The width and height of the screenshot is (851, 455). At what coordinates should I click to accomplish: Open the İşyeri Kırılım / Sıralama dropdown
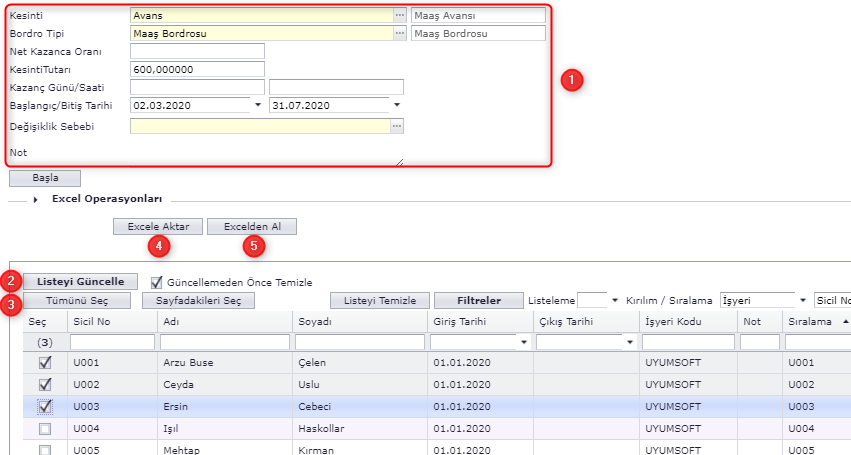802,300
